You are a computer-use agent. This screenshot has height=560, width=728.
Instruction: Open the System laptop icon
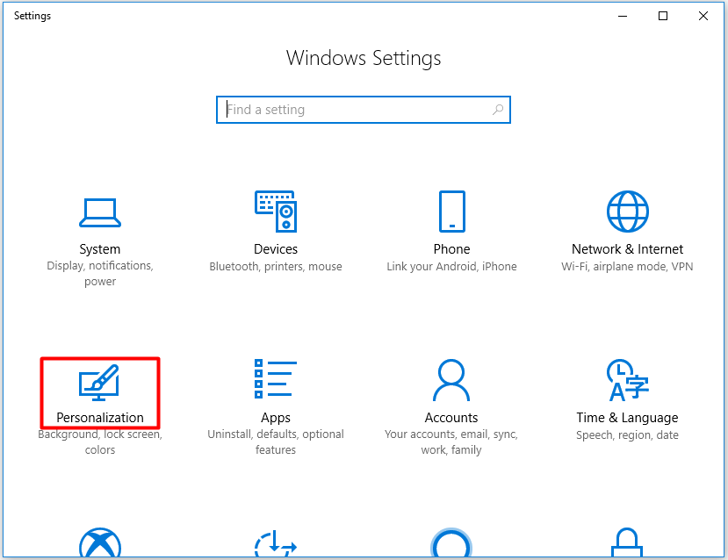pyautogui.click(x=100, y=212)
